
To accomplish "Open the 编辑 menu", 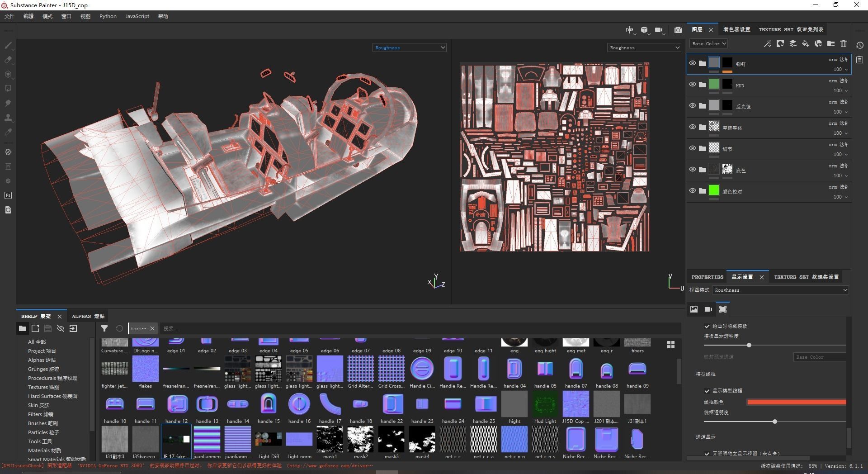I will click(x=28, y=16).
